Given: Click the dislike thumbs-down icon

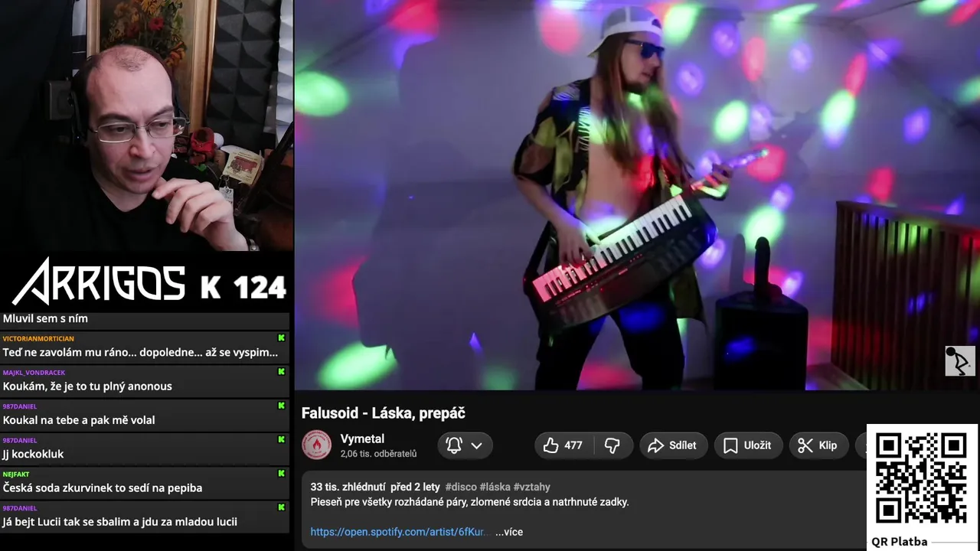Looking at the screenshot, I should (x=612, y=445).
